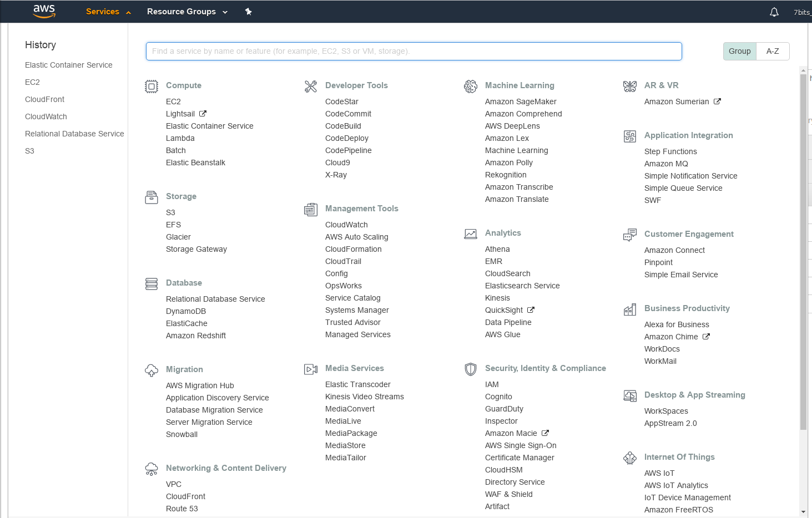Click the Compute category chip icon
The image size is (812, 518).
tap(152, 87)
